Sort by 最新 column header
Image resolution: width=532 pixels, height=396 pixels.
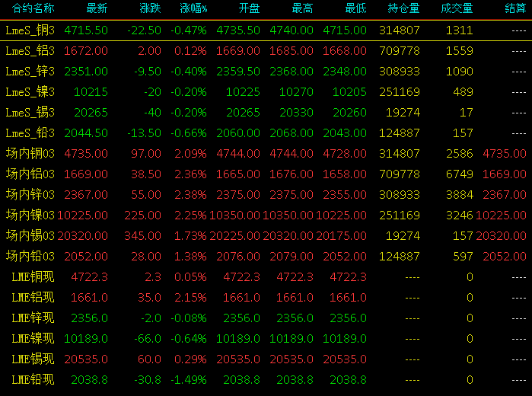coord(97,8)
